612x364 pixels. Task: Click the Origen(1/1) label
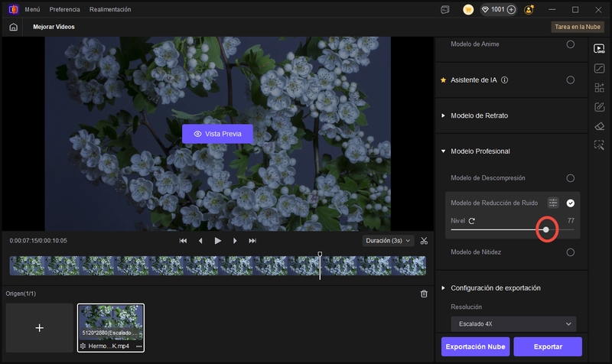21,294
